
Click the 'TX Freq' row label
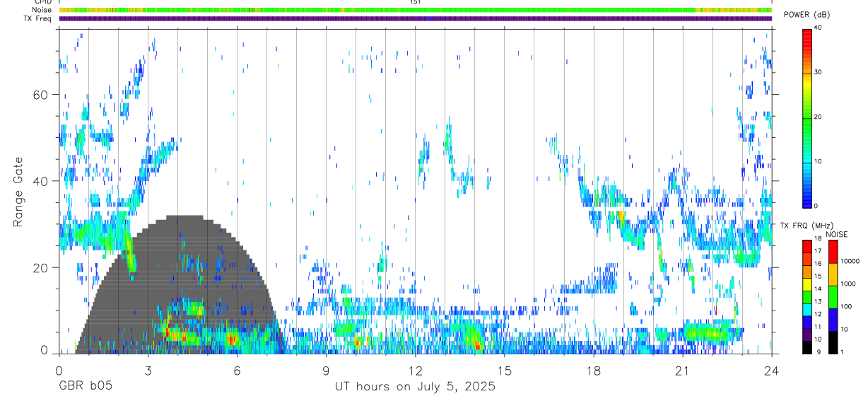[x=39, y=18]
